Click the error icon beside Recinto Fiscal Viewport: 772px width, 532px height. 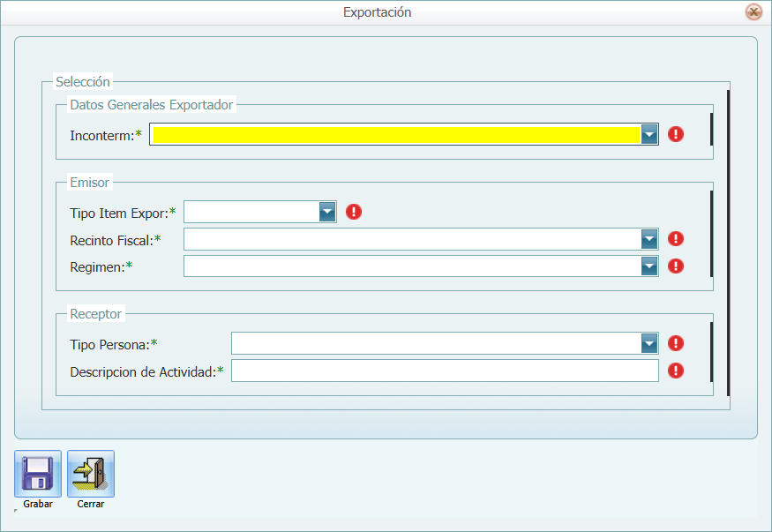tap(676, 239)
